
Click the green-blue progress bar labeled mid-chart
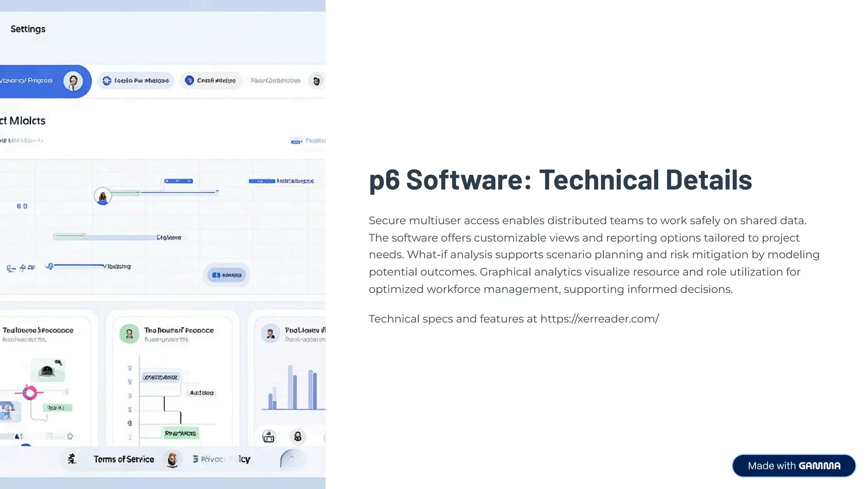(x=104, y=237)
